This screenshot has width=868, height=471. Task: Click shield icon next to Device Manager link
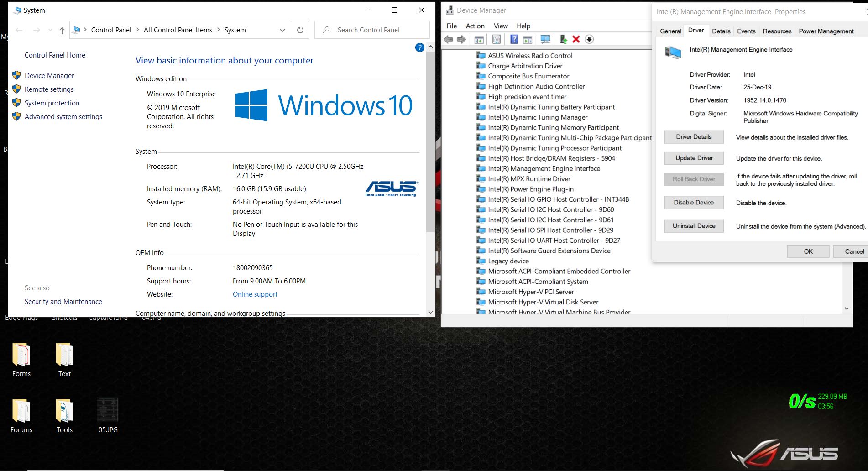click(16, 75)
